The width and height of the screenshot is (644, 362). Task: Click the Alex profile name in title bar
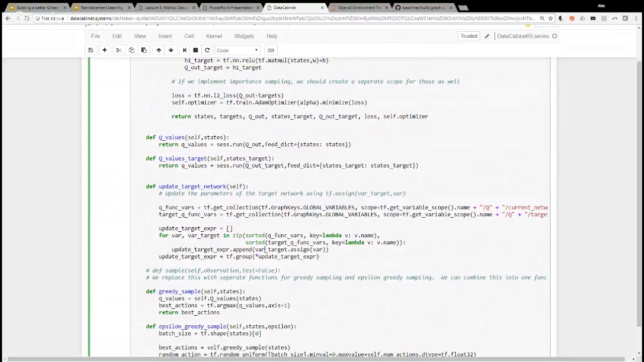[601, 6]
